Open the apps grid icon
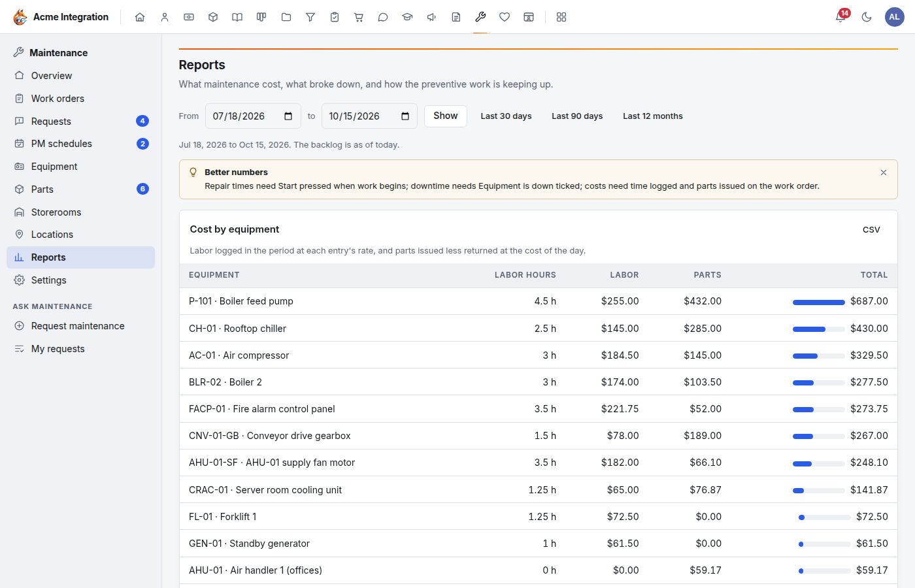Viewport: 915px width, 588px height. (561, 17)
